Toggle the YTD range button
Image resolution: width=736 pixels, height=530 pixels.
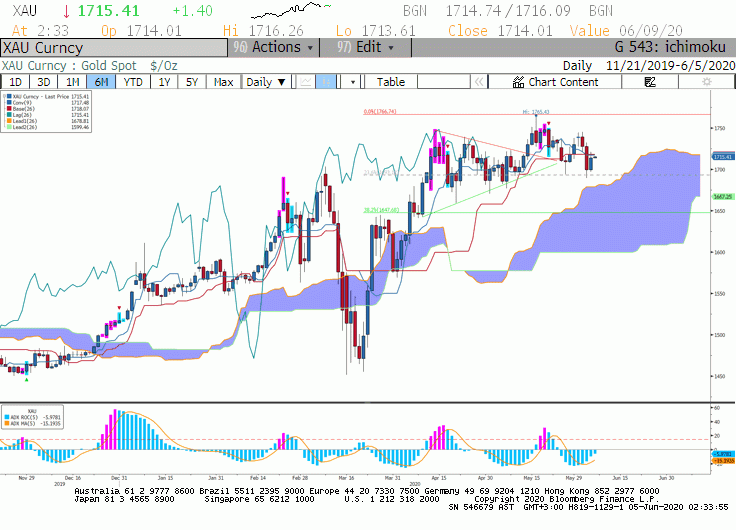click(133, 82)
